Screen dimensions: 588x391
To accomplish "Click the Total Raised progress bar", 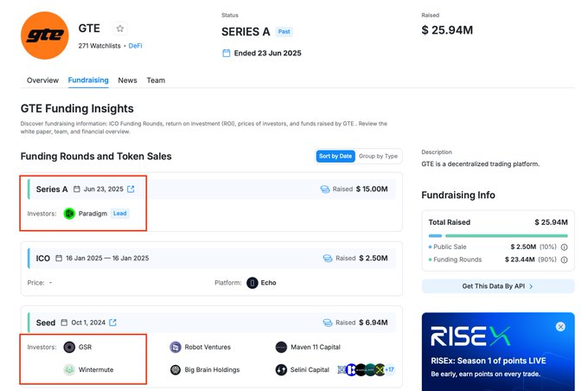I will [x=498, y=235].
